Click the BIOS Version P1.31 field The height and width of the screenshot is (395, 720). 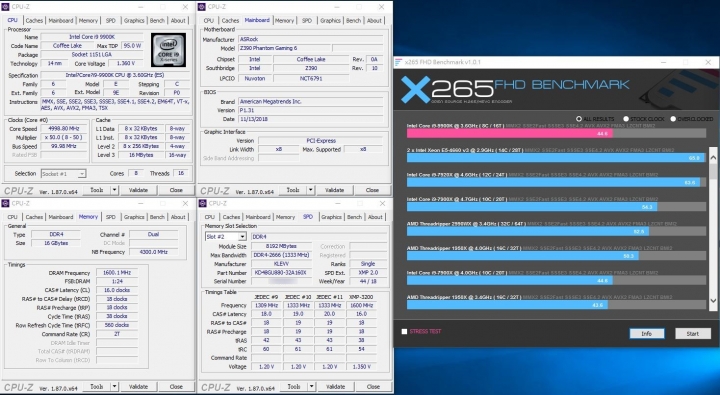coord(310,110)
